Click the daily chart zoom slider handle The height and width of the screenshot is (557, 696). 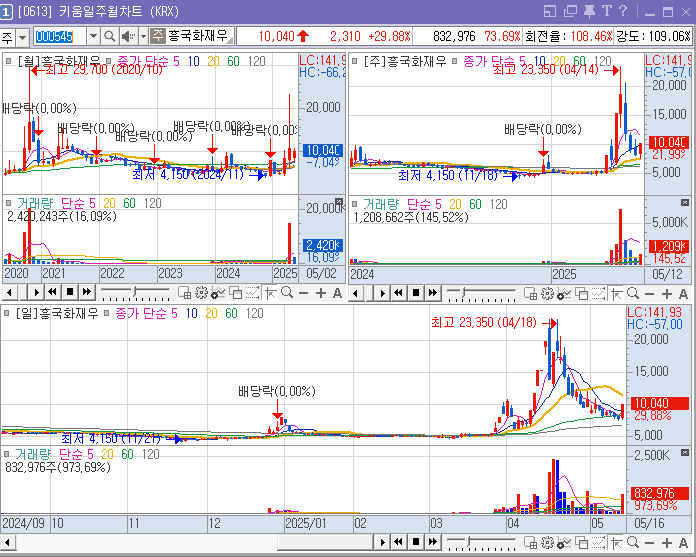pyautogui.click(x=469, y=541)
